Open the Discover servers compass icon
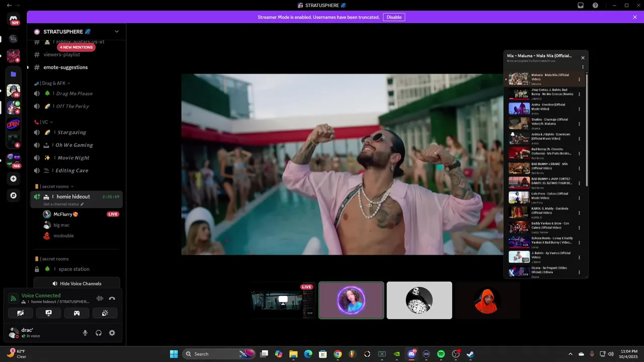Image resolution: width=644 pixels, height=362 pixels. pyautogui.click(x=14, y=195)
